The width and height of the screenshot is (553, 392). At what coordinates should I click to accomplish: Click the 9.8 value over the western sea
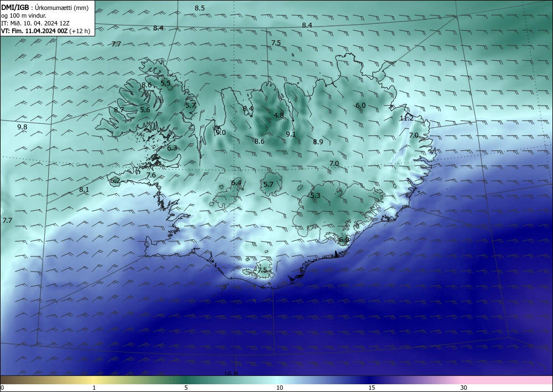[22, 127]
